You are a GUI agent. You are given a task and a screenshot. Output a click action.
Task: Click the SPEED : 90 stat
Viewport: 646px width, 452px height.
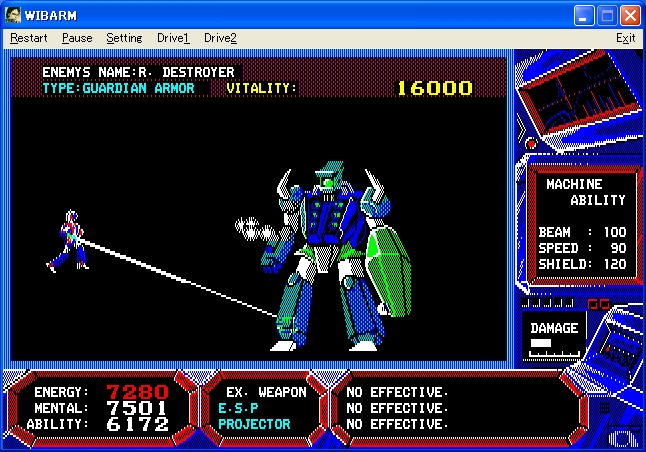(x=582, y=248)
